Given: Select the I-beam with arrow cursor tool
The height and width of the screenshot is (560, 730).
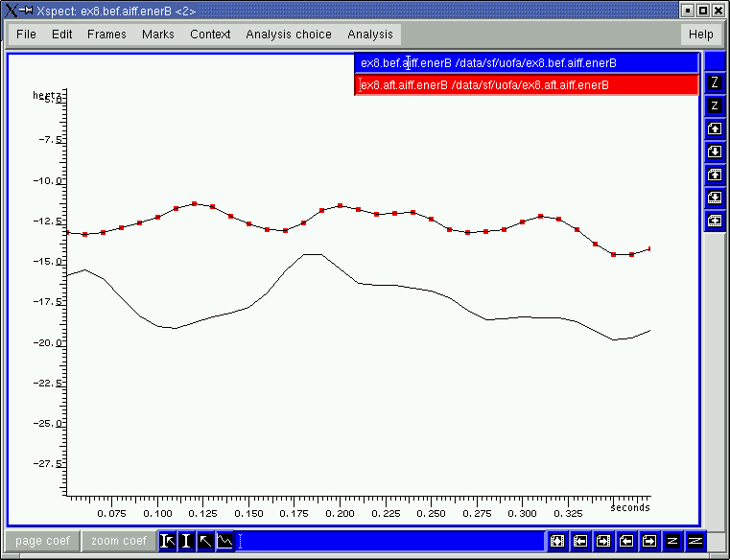Looking at the screenshot, I should pos(168,541).
